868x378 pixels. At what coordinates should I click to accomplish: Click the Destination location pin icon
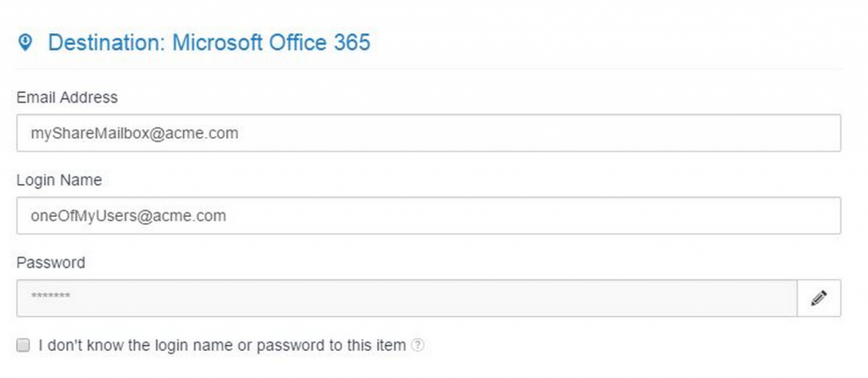[x=25, y=42]
